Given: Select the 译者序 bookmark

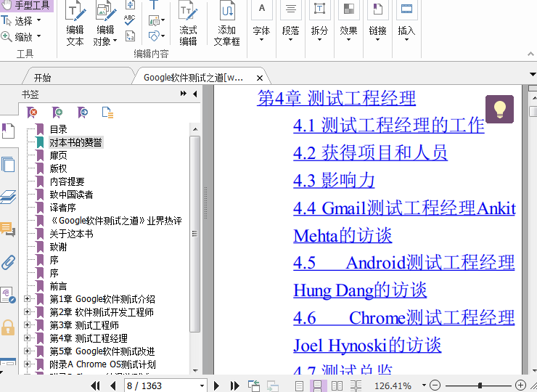Looking at the screenshot, I should (x=62, y=208).
